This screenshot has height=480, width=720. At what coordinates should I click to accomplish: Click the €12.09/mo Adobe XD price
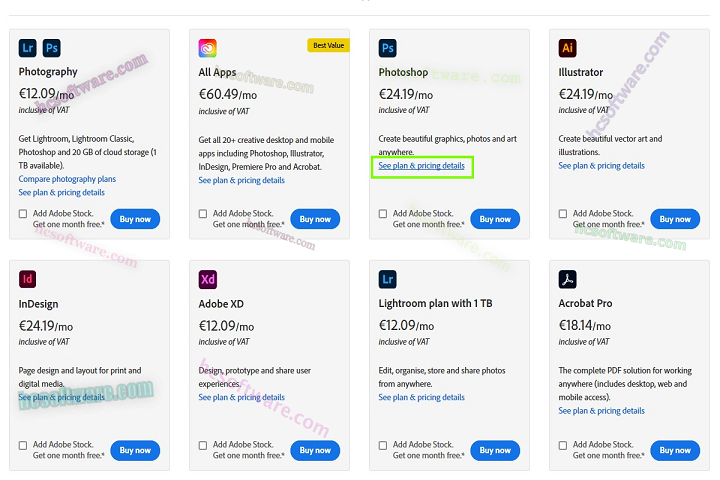coord(226,326)
